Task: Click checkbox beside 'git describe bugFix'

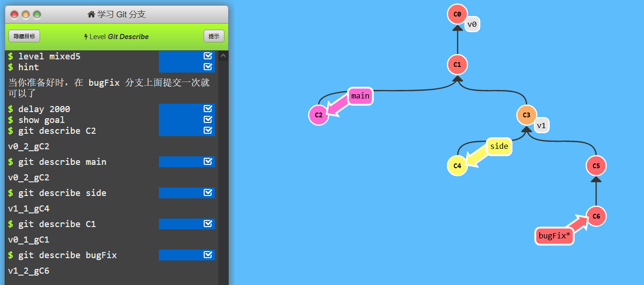Action: (x=208, y=255)
